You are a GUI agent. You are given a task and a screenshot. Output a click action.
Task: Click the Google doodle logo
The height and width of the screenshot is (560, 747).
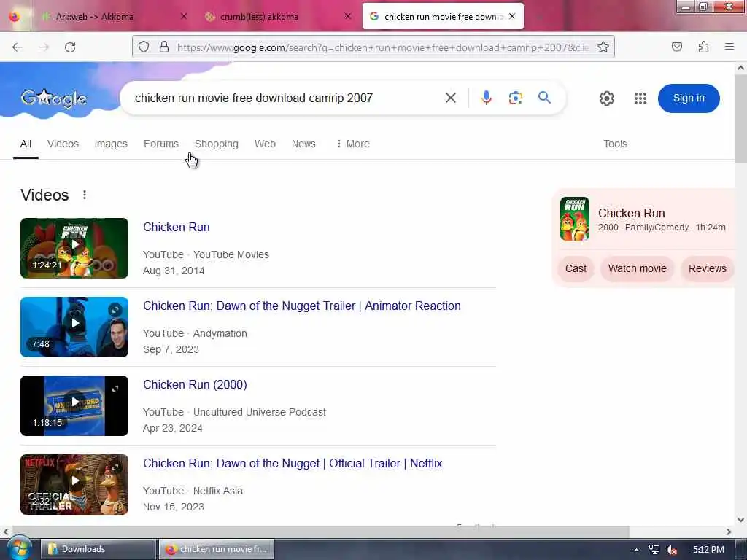[53, 98]
